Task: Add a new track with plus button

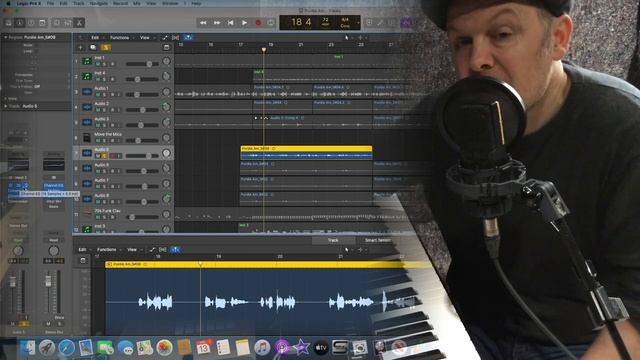Action: 80,47
